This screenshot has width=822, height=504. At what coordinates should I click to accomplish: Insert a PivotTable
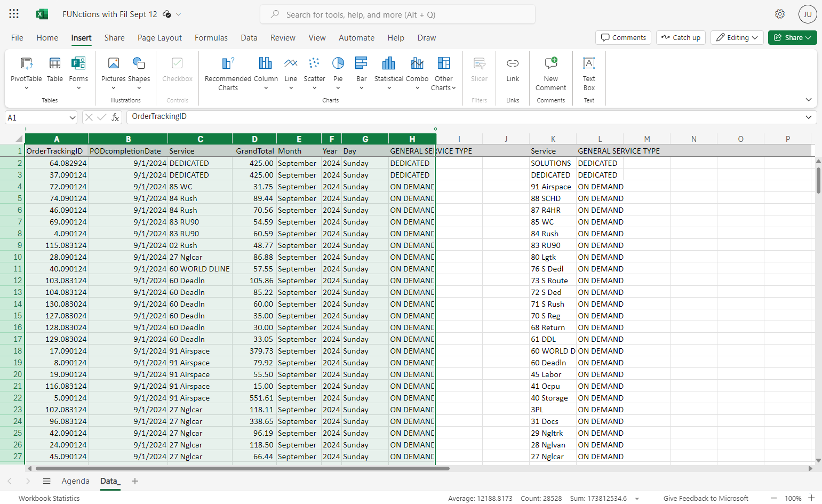[x=26, y=73]
